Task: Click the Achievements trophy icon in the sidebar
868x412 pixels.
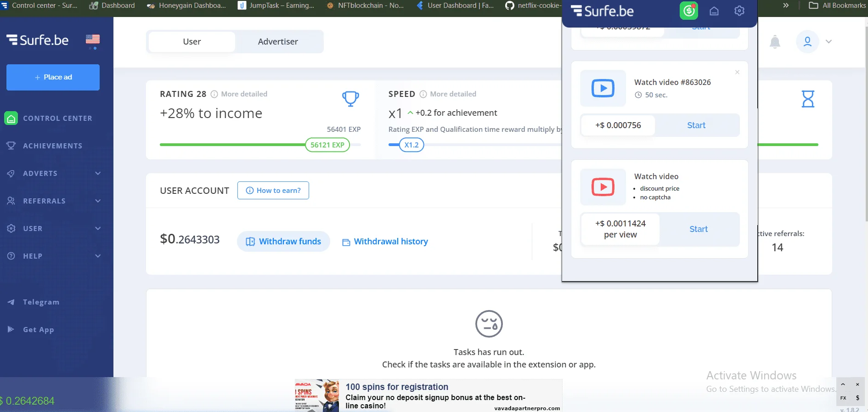Action: point(11,146)
